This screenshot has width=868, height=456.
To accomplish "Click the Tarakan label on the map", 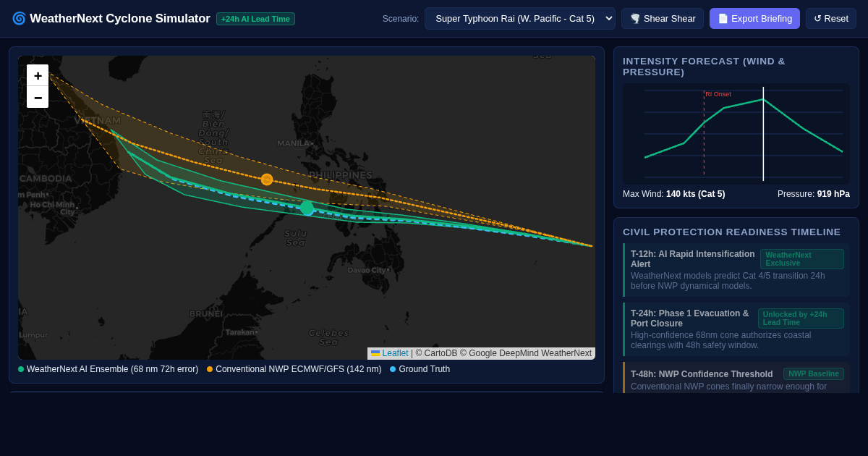I will (x=239, y=332).
